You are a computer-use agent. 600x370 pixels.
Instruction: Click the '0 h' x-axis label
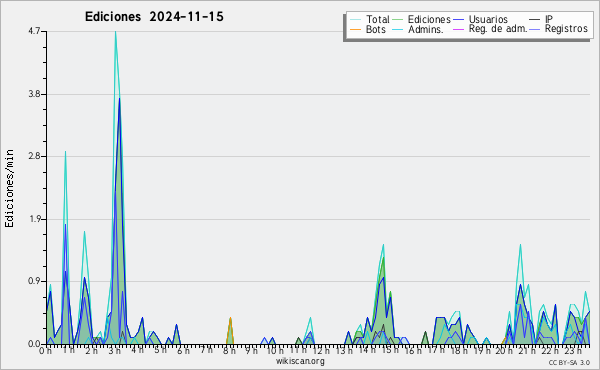pos(45,350)
